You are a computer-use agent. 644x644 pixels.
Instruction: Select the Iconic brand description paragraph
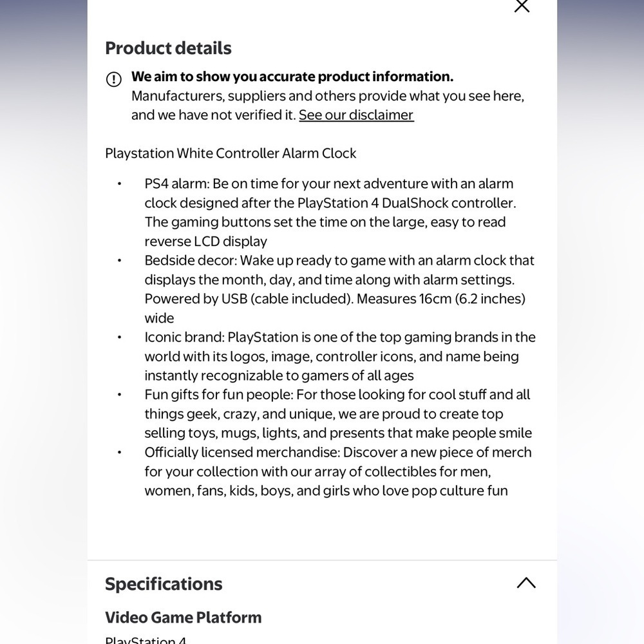click(x=340, y=356)
